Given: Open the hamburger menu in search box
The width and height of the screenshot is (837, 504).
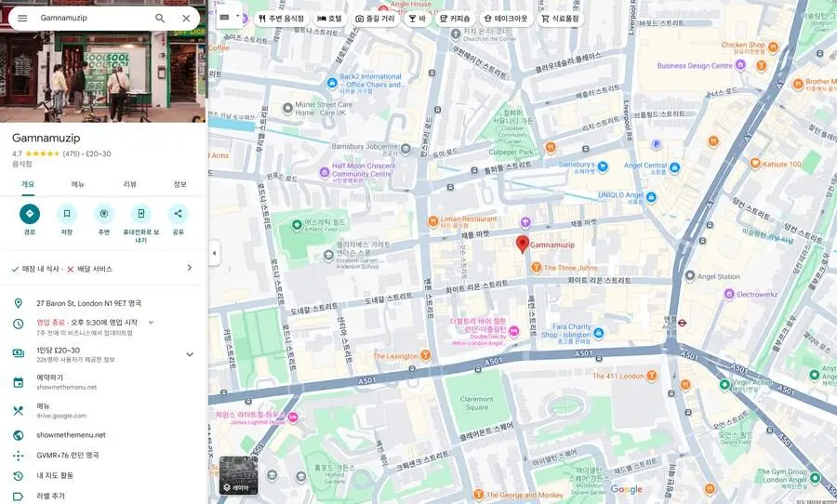Looking at the screenshot, I should [x=22, y=19].
